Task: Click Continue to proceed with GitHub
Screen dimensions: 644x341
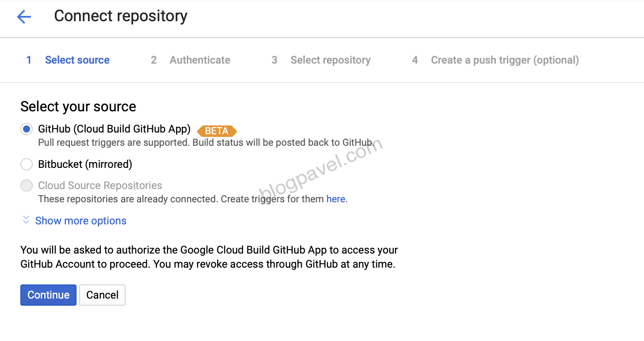Action: click(48, 295)
